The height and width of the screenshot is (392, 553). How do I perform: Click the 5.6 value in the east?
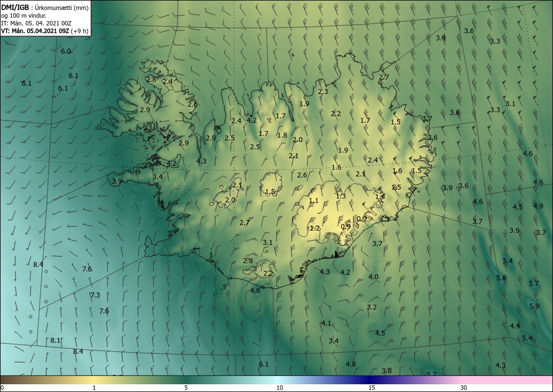pyautogui.click(x=501, y=278)
